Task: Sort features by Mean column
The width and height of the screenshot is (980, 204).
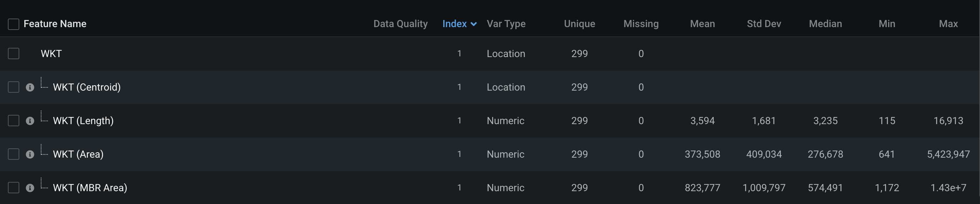Action: tap(702, 24)
